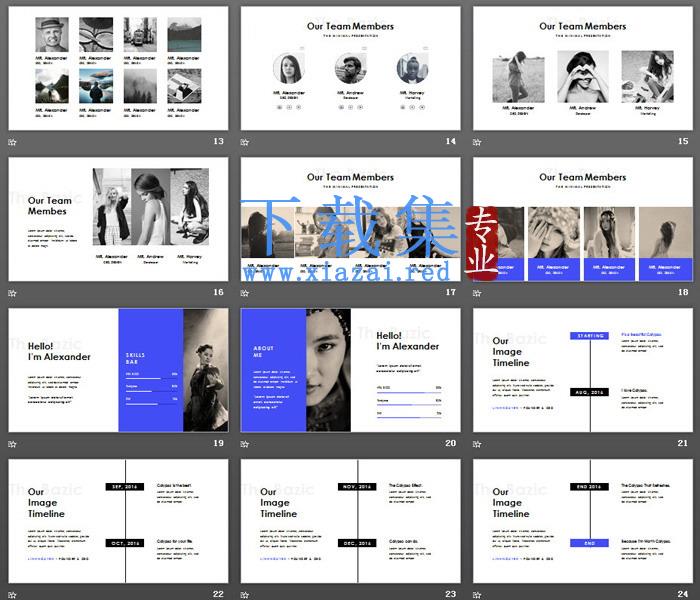Click the animation star icon under slide 18
This screenshot has width=700, height=600.
point(477,293)
